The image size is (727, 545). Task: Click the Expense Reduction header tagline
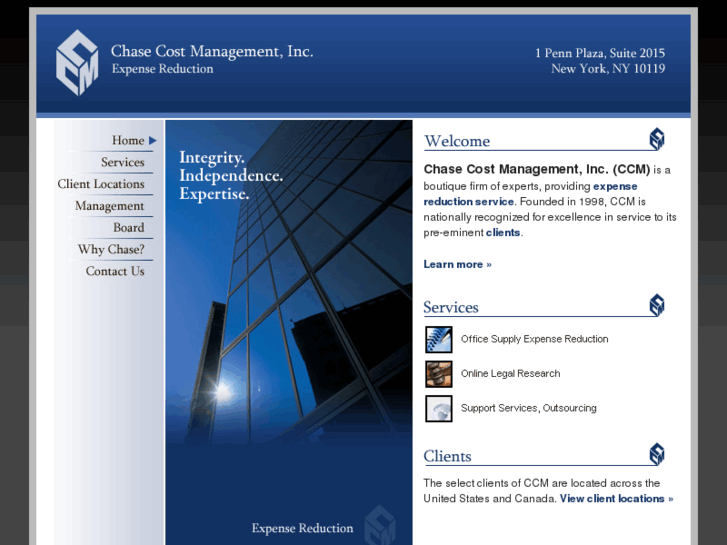pos(162,69)
